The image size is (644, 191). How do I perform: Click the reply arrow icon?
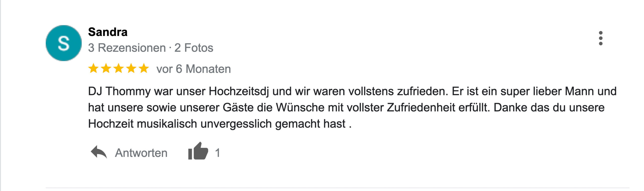tap(99, 152)
